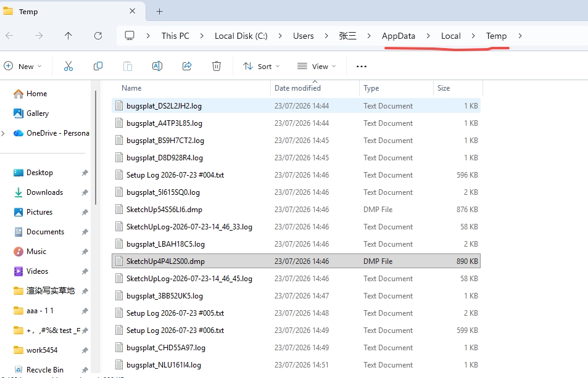
Task: Expand chevron after Temp breadcrumb
Action: click(520, 36)
